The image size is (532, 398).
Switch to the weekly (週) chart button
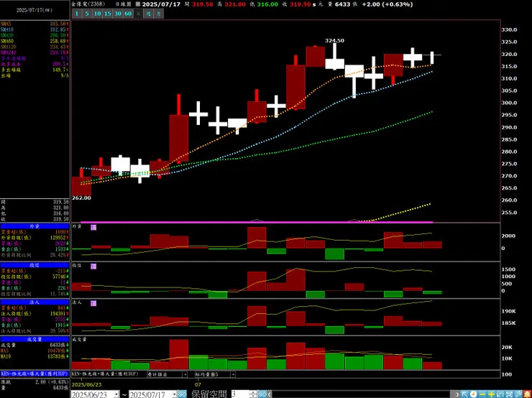tap(148, 14)
